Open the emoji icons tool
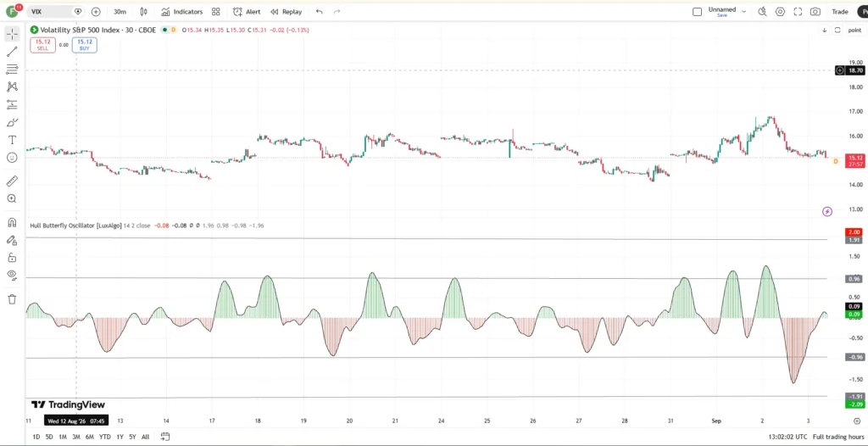The height and width of the screenshot is (446, 868). pyautogui.click(x=12, y=158)
